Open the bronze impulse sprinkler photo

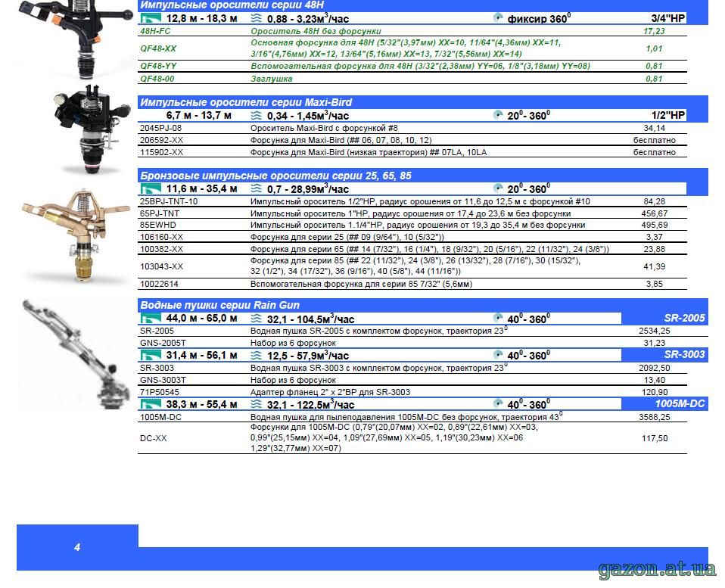pyautogui.click(x=76, y=236)
